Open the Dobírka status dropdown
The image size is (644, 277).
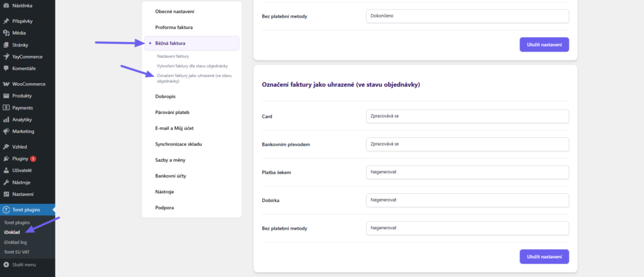coord(467,200)
